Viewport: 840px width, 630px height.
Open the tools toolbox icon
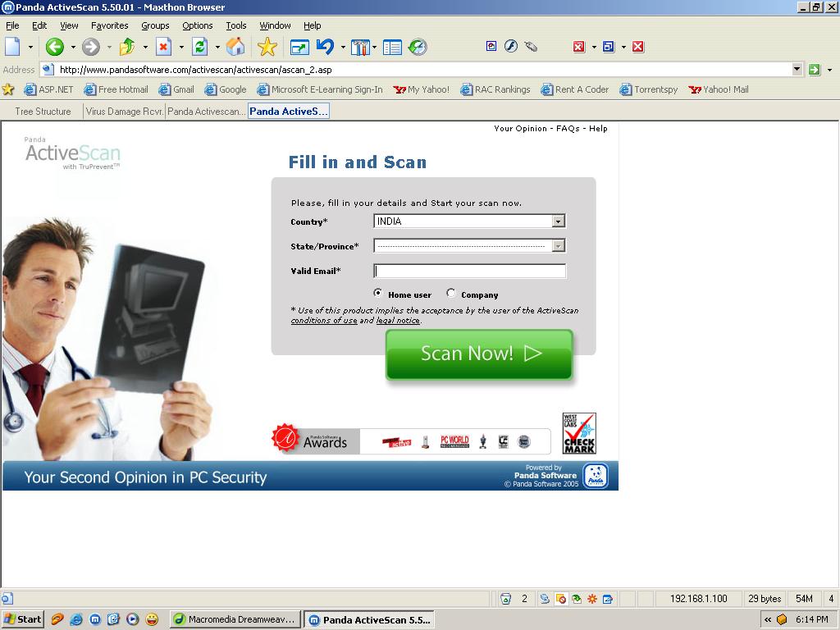(x=361, y=48)
